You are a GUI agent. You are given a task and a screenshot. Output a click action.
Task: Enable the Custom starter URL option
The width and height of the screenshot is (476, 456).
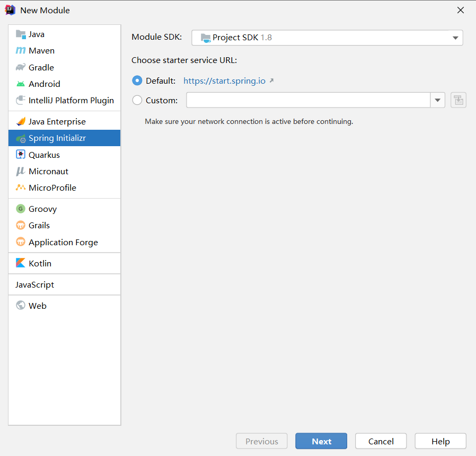tap(137, 100)
